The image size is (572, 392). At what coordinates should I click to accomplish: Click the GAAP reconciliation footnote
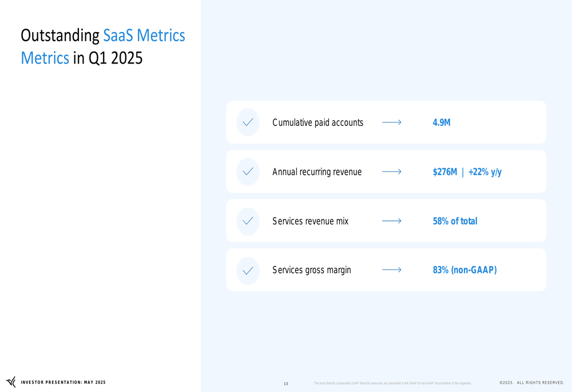pyautogui.click(x=392, y=383)
